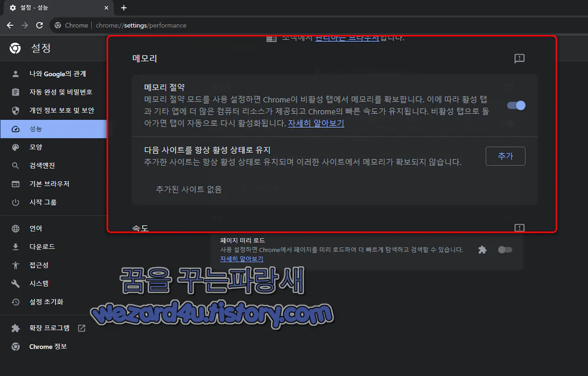The width and height of the screenshot is (588, 376).
Task: Open 접근성 settings
Action: pyautogui.click(x=53, y=265)
